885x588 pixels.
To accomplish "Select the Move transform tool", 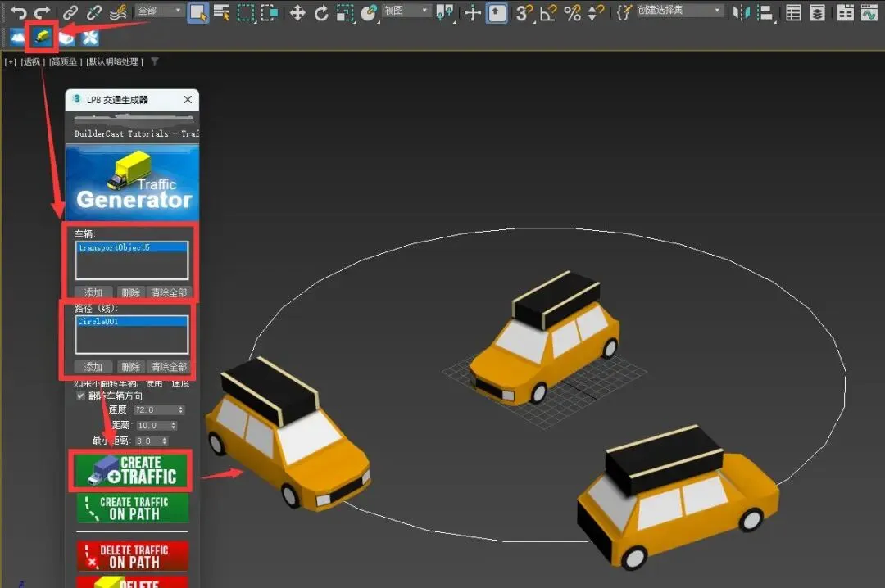I will coord(297,12).
